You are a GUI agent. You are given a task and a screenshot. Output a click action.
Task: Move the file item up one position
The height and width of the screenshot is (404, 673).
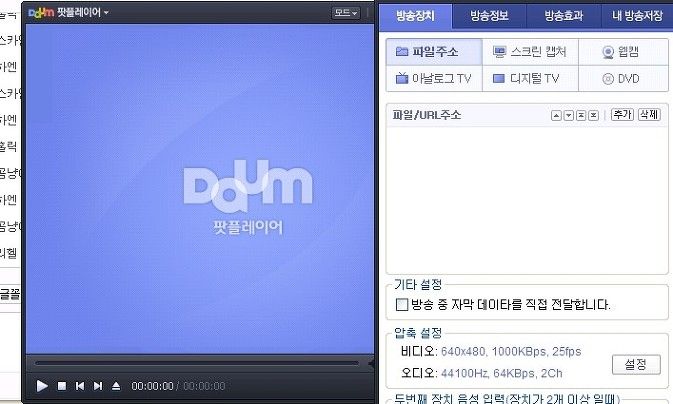pyautogui.click(x=556, y=115)
